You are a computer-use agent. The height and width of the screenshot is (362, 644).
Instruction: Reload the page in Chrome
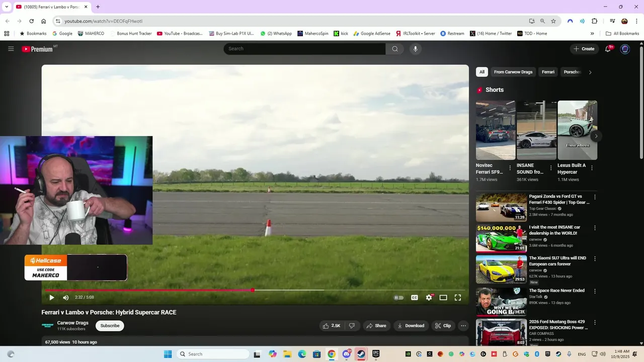[31, 21]
